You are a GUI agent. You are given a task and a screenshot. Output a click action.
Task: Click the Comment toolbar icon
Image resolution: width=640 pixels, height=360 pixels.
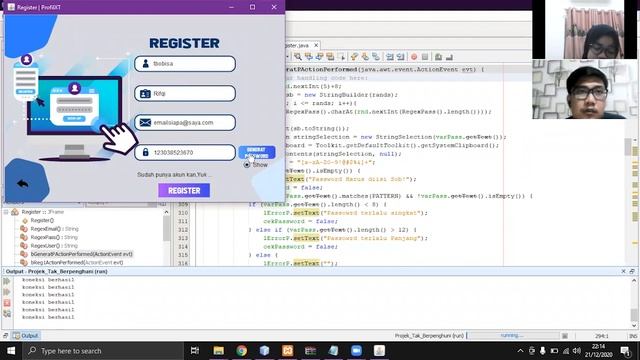pyautogui.click(x=438, y=57)
